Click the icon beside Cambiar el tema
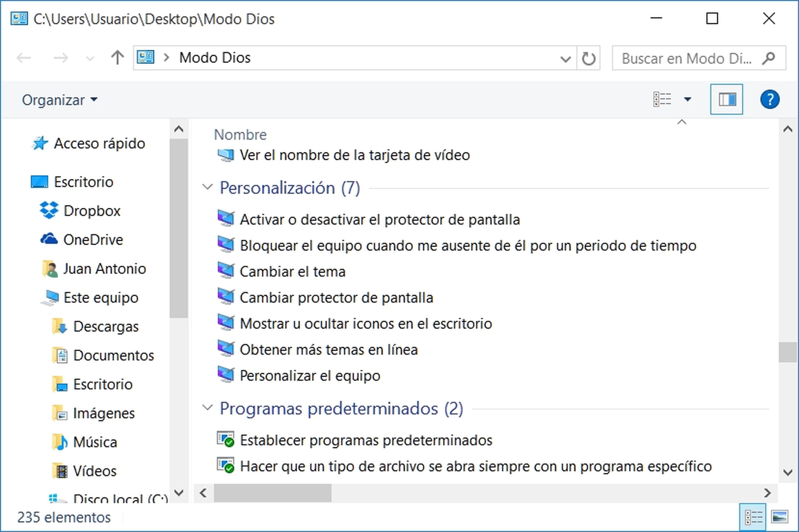This screenshot has width=799, height=532. coord(226,270)
